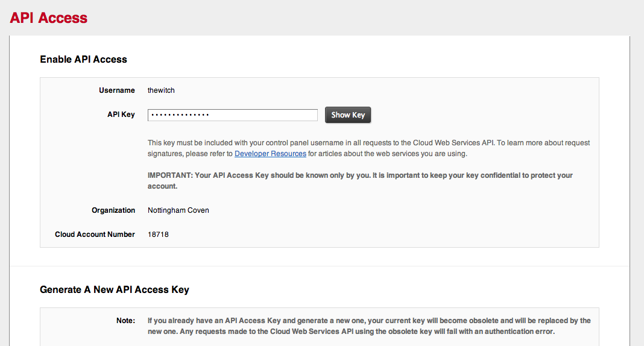The width and height of the screenshot is (644, 346).
Task: Select the account number 18718
Action: point(158,234)
